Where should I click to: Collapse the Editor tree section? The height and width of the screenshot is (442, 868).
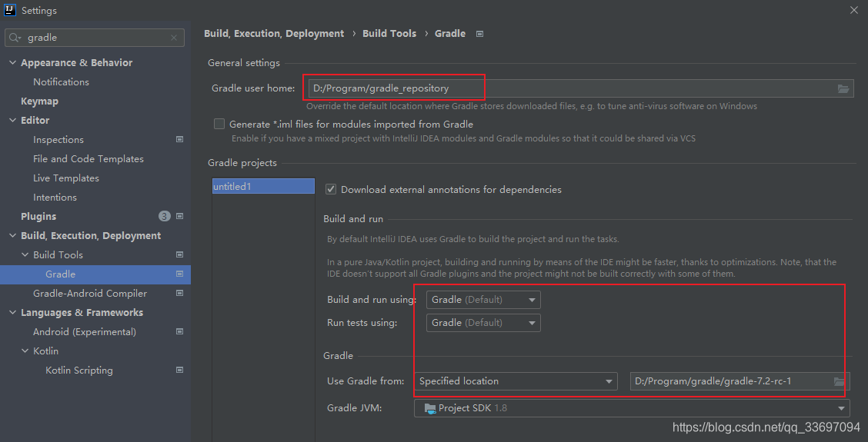pos(13,121)
